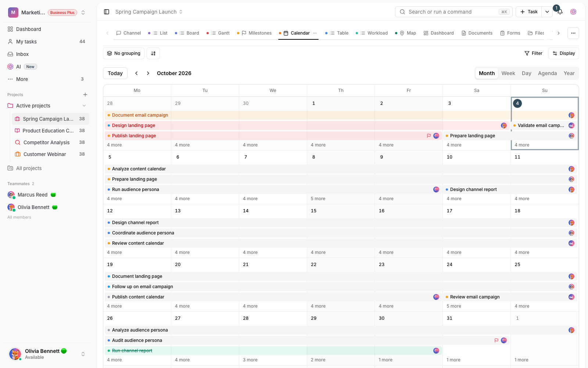
Task: Click the flag on Audit audience persona
Action: pos(496,340)
